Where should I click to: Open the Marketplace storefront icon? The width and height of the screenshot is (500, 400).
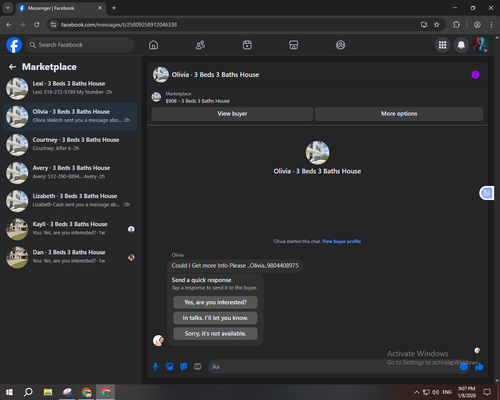pyautogui.click(x=294, y=45)
